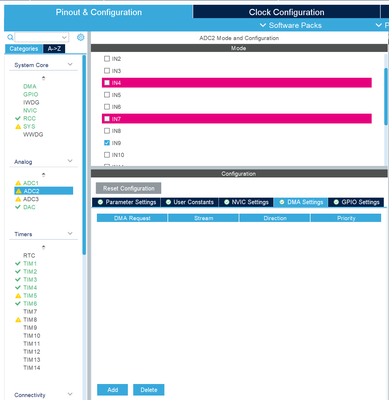
Task: Click the Priority column header
Action: pyautogui.click(x=346, y=218)
